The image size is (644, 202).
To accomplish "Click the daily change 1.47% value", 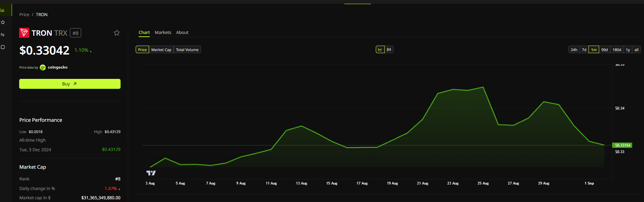I will (111, 189).
